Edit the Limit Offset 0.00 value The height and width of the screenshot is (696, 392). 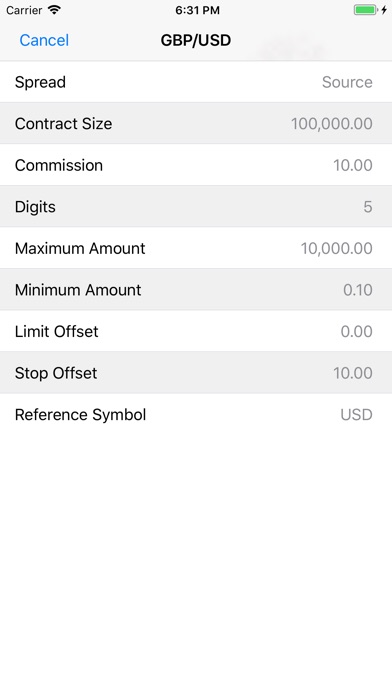coord(356,331)
